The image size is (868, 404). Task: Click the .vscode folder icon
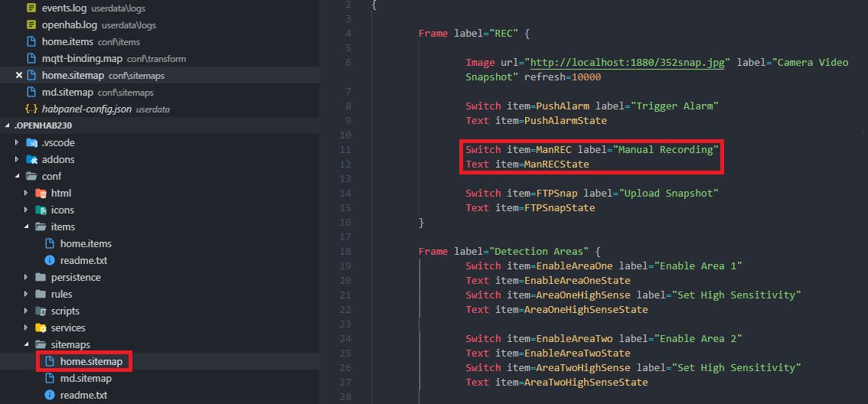31,142
